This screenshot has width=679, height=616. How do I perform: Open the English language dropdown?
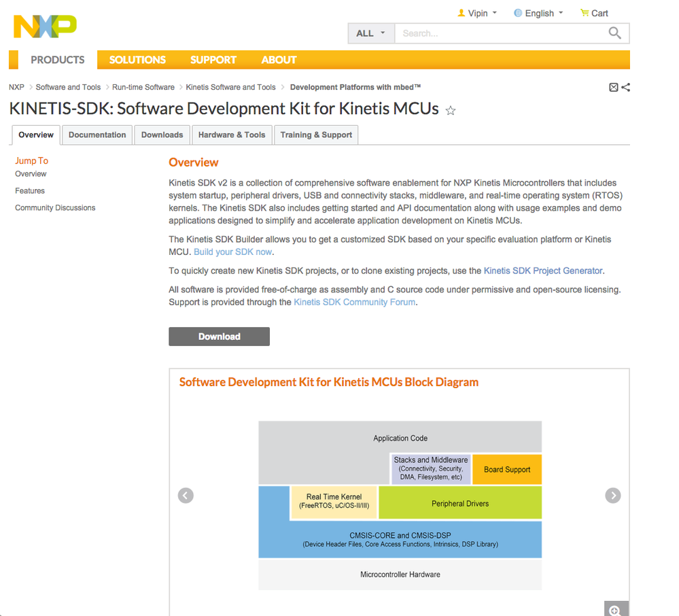coord(539,14)
